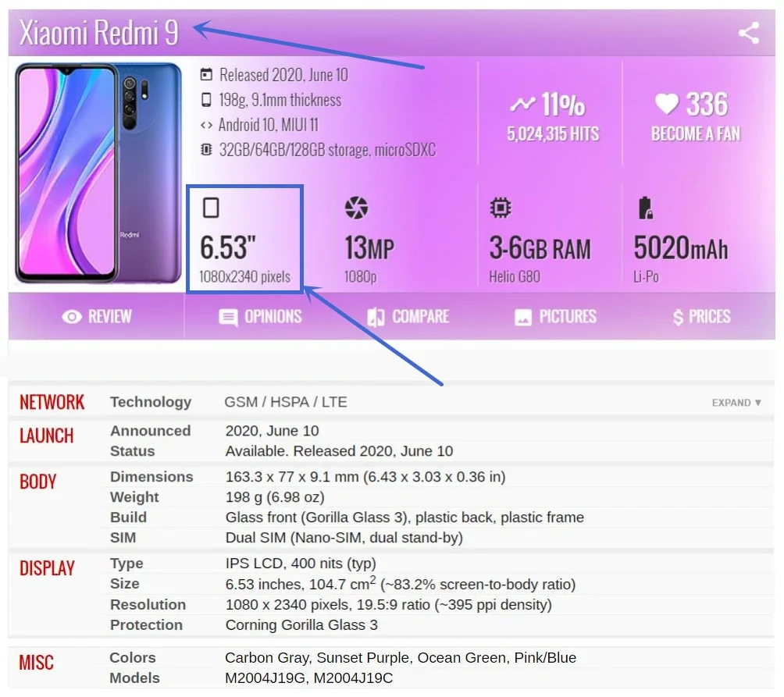Click the Colors spec label
The image size is (784, 697).
point(133,657)
